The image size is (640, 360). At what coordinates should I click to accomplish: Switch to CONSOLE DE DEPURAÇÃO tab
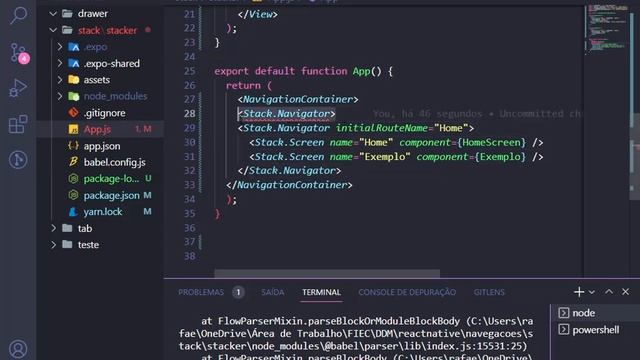point(407,292)
